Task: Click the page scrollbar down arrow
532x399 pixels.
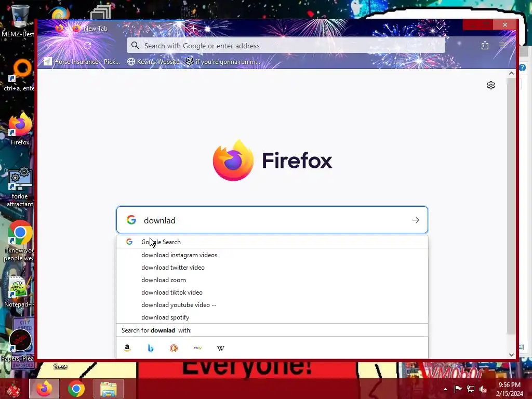Action: [x=511, y=354]
